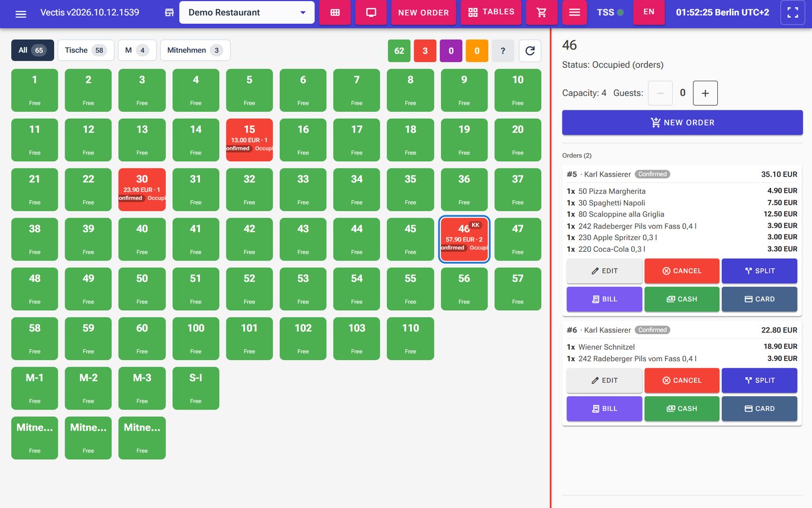Increase guests count with plus button
Screen dimensions: 812x508
pos(705,93)
